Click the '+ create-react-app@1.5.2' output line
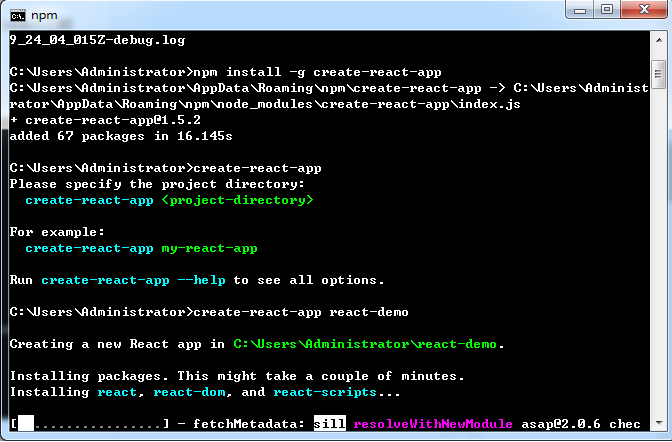 (74, 120)
